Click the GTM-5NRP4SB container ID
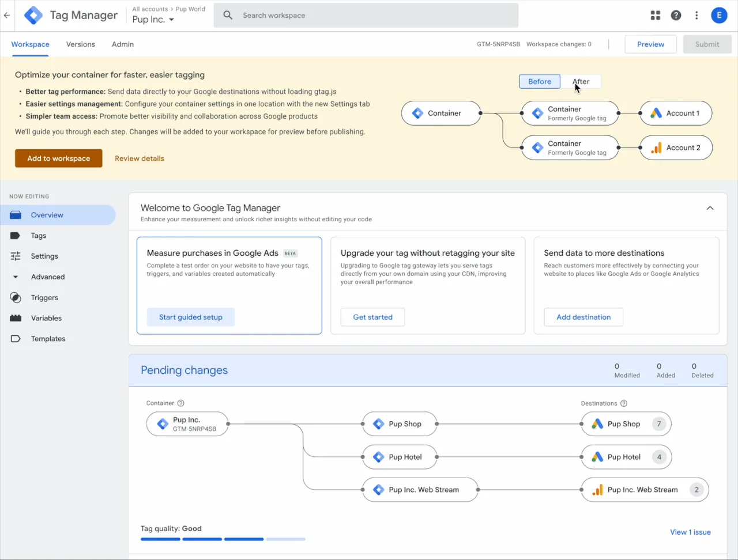Screen dimensions: 738x560 [x=498, y=44]
